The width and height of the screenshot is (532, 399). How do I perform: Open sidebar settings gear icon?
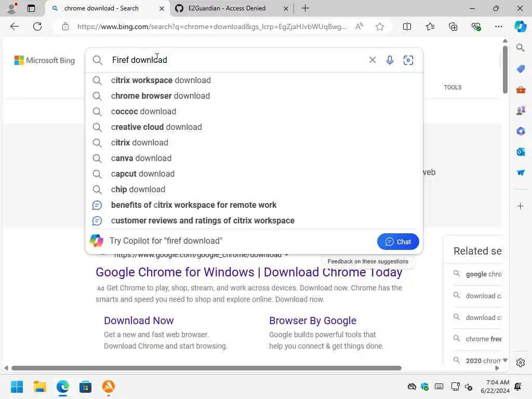click(x=521, y=363)
